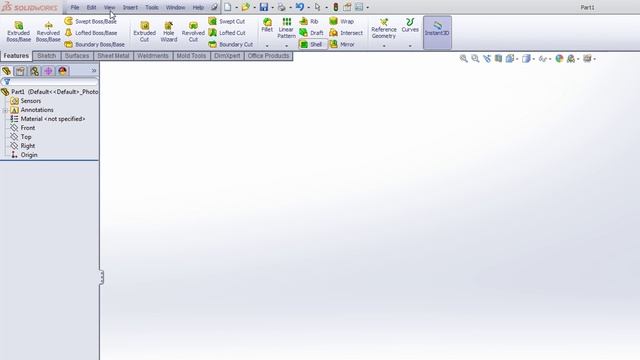640x360 pixels.
Task: Switch to the Surfaces tab
Action: (x=77, y=56)
